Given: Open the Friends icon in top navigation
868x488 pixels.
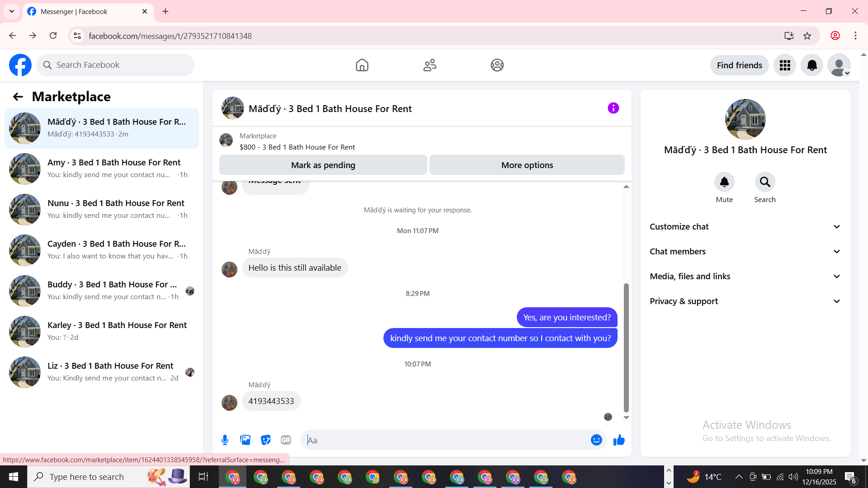Looking at the screenshot, I should [429, 65].
